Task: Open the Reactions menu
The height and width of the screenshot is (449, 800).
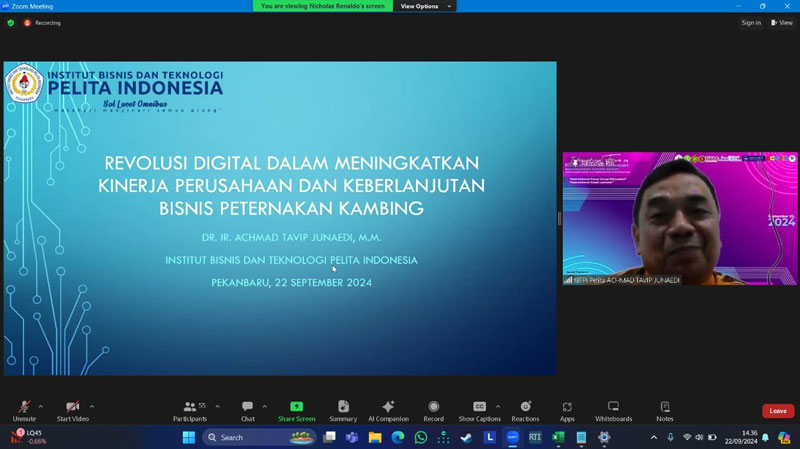Action: (x=525, y=409)
